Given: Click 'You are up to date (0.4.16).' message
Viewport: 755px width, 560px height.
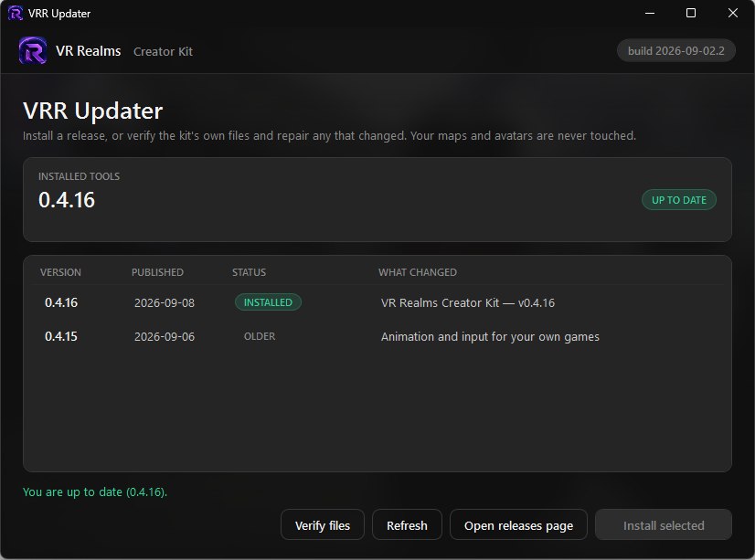Looking at the screenshot, I should (95, 492).
